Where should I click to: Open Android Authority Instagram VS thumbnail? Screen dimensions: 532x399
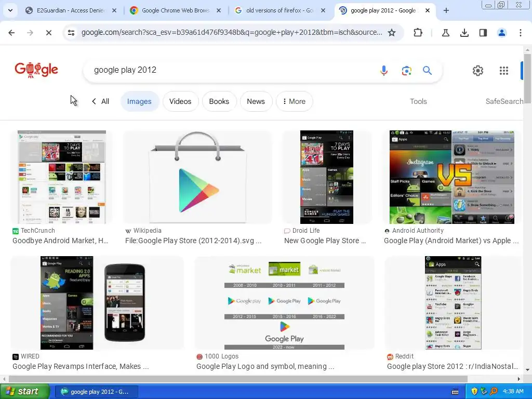[452, 177]
